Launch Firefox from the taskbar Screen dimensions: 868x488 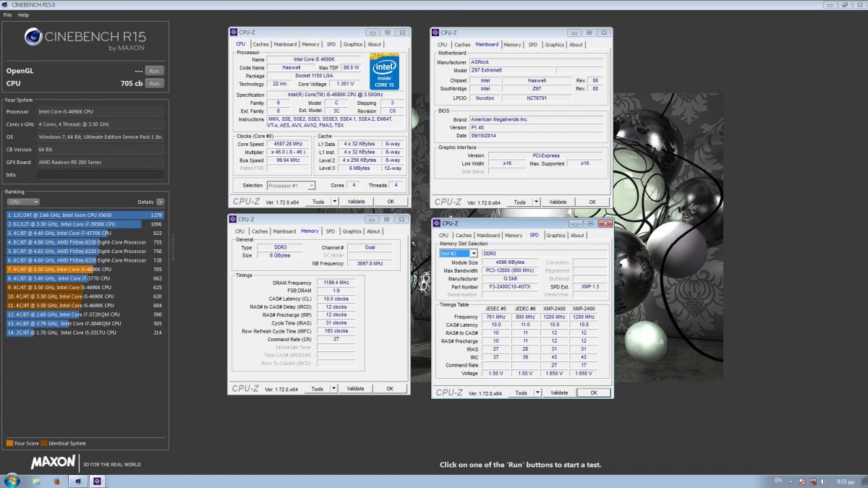pyautogui.click(x=57, y=481)
